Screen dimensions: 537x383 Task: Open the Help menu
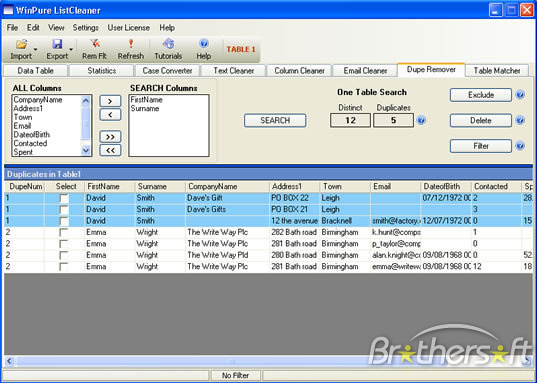[x=167, y=28]
